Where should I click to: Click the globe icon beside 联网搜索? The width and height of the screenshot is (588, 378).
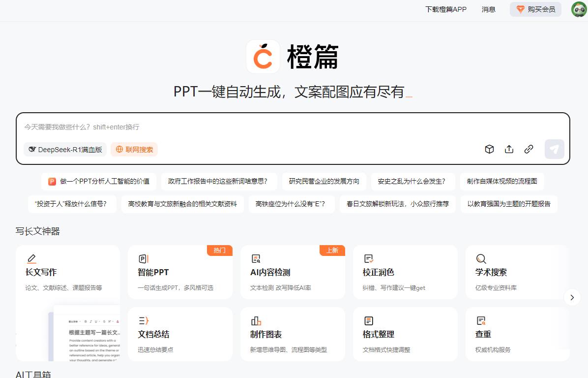pyautogui.click(x=119, y=150)
